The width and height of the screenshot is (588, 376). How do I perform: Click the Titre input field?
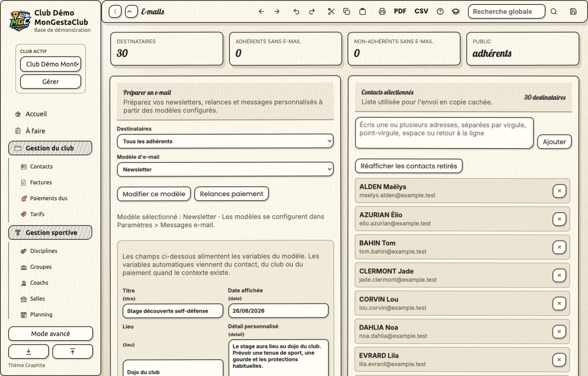173,311
